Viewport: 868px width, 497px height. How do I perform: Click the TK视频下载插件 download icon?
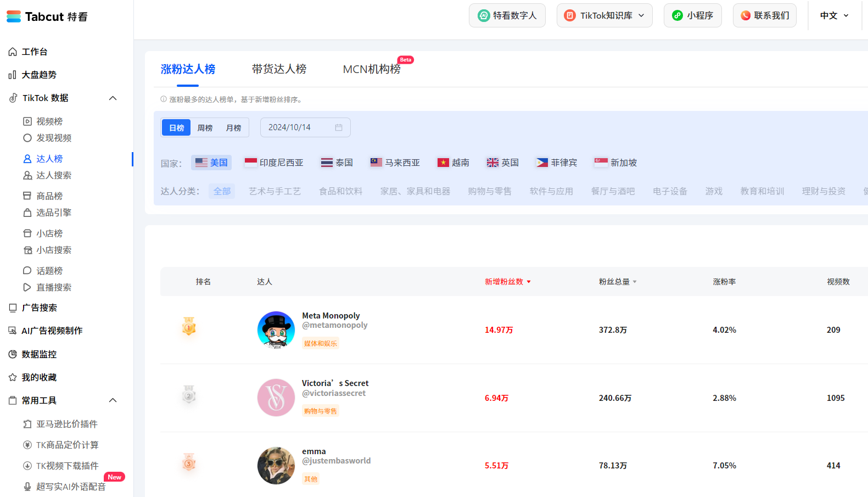coord(27,466)
